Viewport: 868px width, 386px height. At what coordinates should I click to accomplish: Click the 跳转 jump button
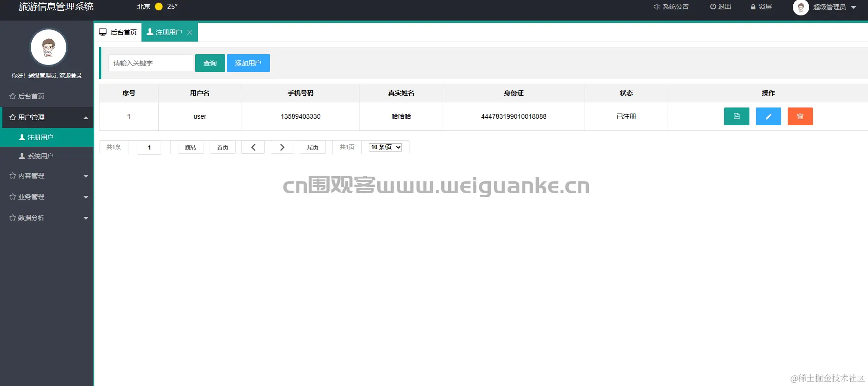coord(191,147)
